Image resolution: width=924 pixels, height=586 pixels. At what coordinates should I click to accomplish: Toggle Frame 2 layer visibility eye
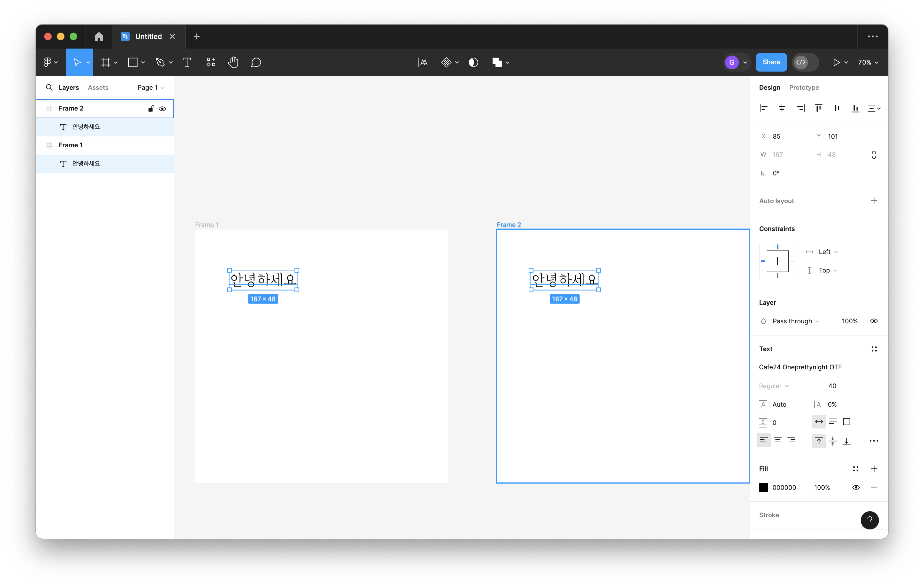pyautogui.click(x=162, y=109)
